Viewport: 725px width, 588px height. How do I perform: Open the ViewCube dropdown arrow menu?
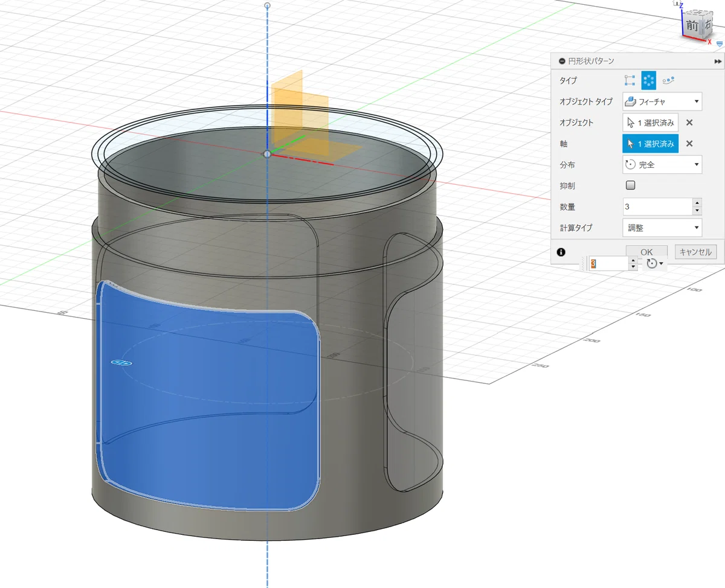[720, 44]
